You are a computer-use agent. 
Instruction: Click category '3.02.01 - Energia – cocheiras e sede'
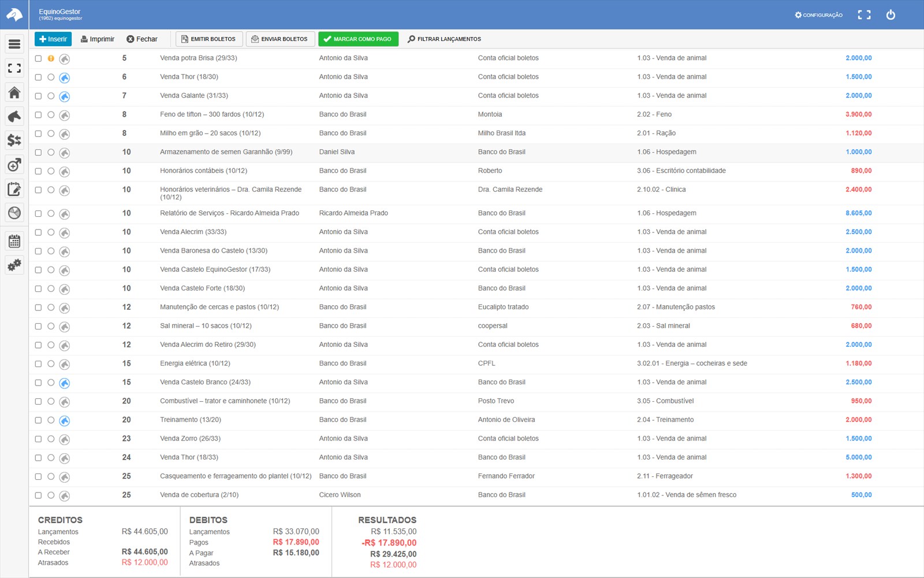click(x=692, y=364)
